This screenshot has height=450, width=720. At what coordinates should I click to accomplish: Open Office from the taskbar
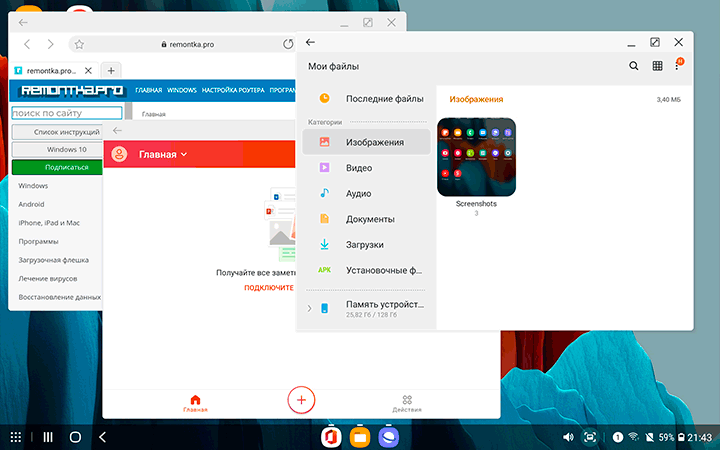(331, 437)
